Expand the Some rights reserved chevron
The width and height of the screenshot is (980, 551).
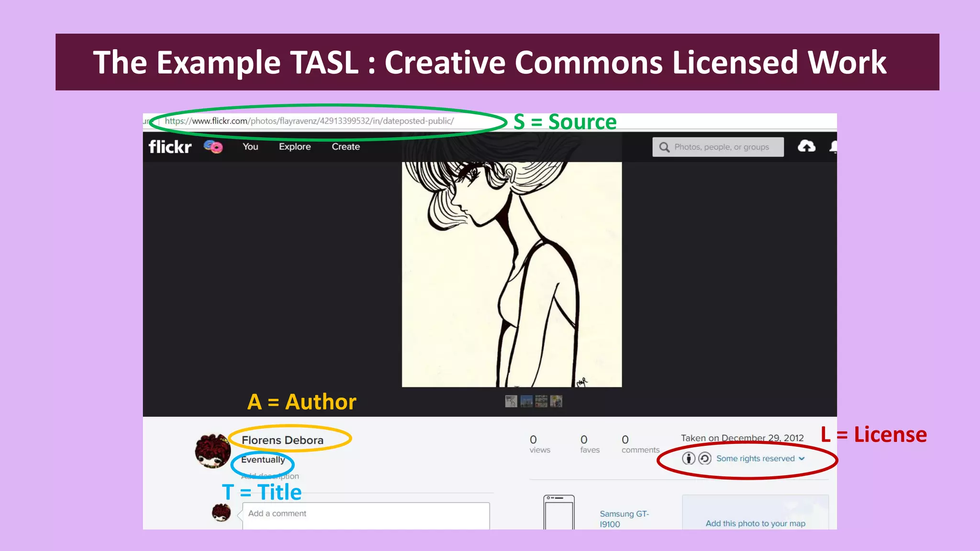click(802, 459)
